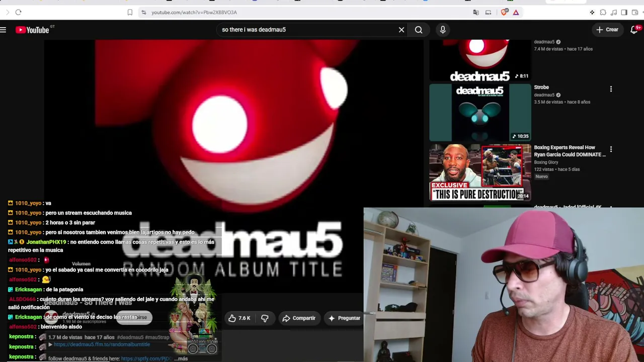Click the youtube.com address bar URL
This screenshot has width=644, height=362.
[x=194, y=12]
